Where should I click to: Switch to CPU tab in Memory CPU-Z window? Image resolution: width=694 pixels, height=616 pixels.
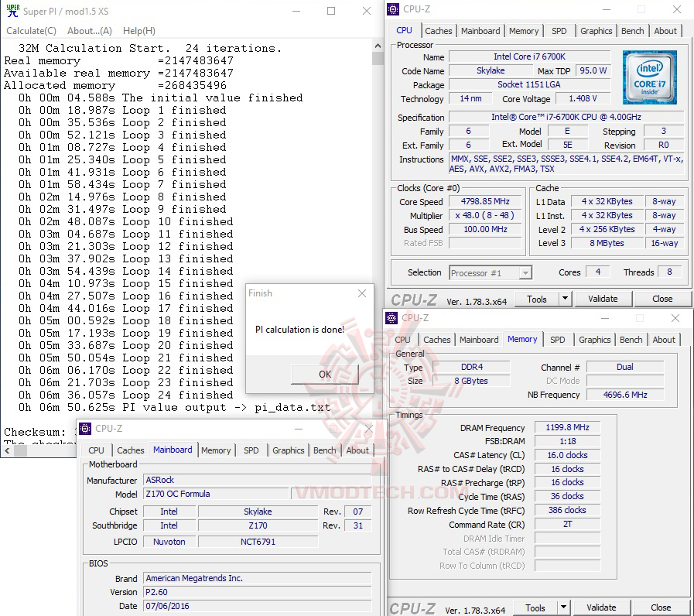click(x=402, y=340)
